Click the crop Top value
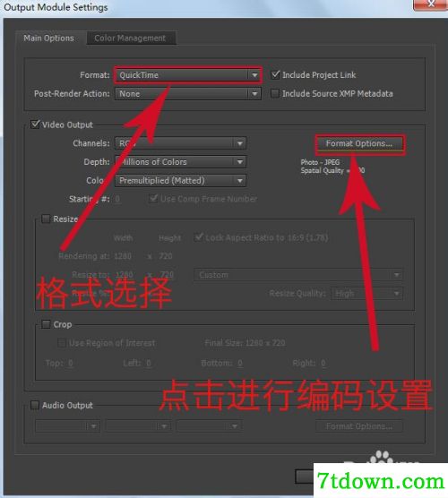This screenshot has height=498, width=448. pyautogui.click(x=71, y=363)
